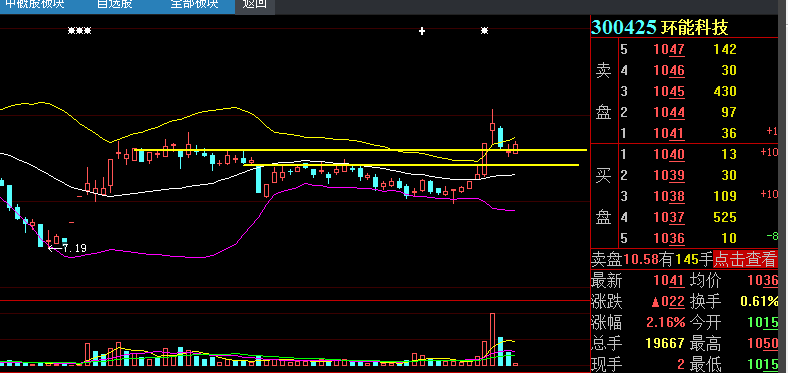Click the red up-triangle beside 涨跌 value
The image size is (788, 373).
pos(655,302)
